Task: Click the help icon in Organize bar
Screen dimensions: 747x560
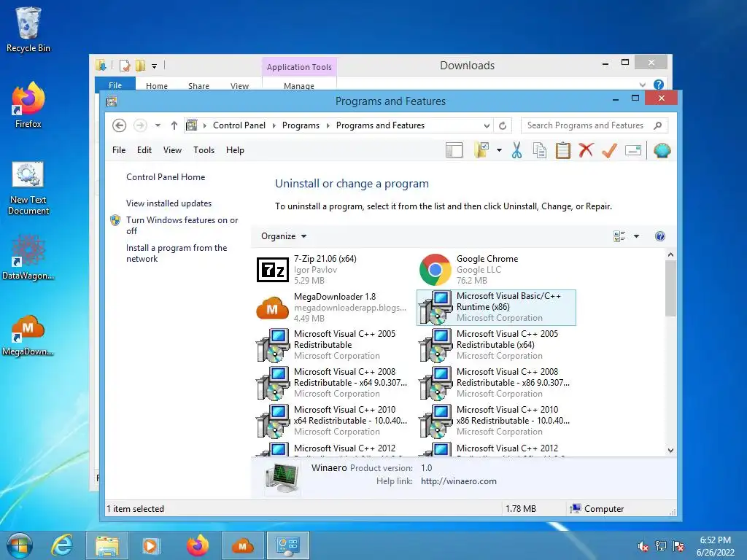Action: tap(659, 236)
